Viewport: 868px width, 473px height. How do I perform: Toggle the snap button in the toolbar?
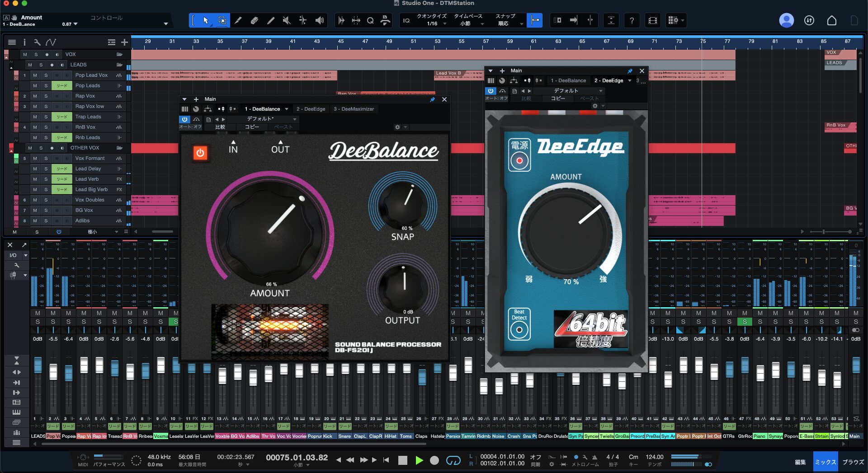pyautogui.click(x=535, y=20)
